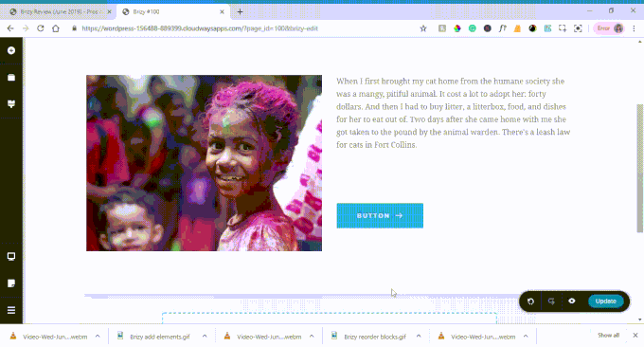Click Show all downloads
The height and width of the screenshot is (347, 644).
point(608,336)
